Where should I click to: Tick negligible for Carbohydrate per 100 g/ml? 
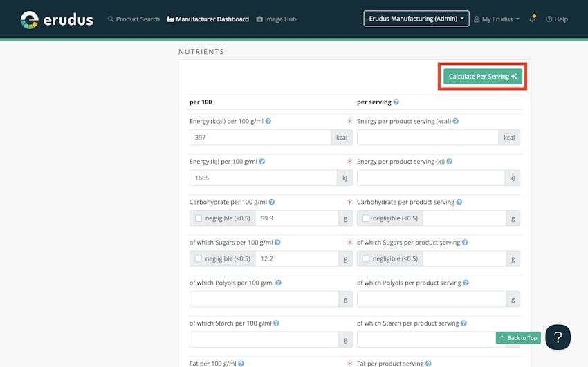pos(199,218)
